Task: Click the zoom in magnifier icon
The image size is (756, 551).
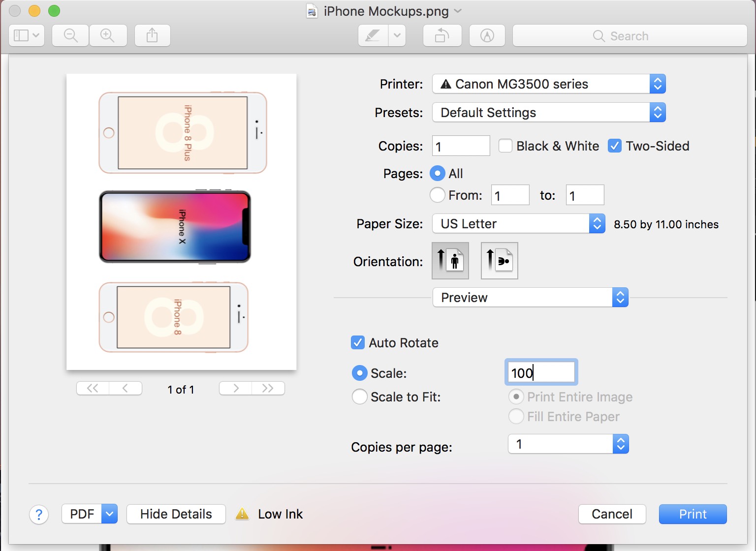Action: point(107,35)
